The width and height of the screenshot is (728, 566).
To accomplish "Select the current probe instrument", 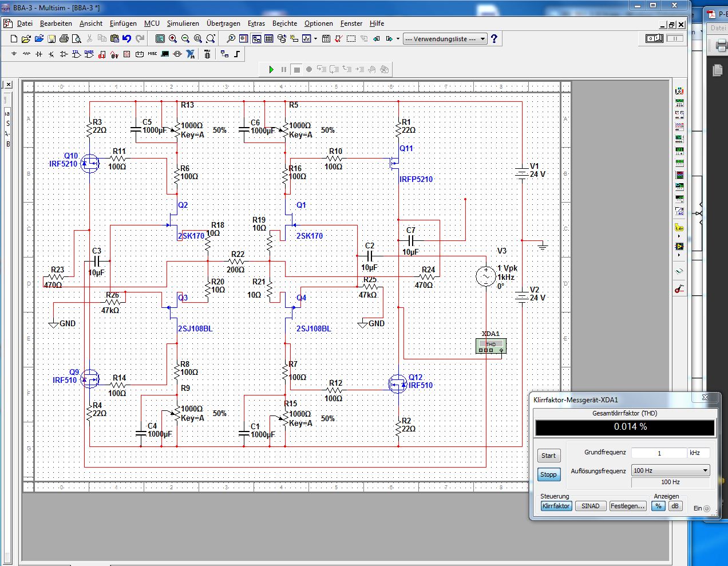I will 679,289.
